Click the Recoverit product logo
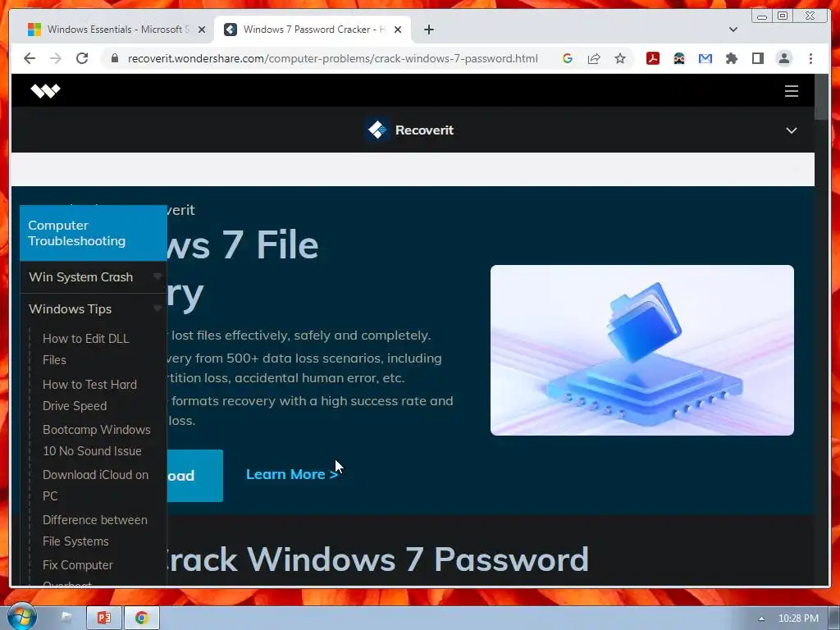 tap(377, 130)
